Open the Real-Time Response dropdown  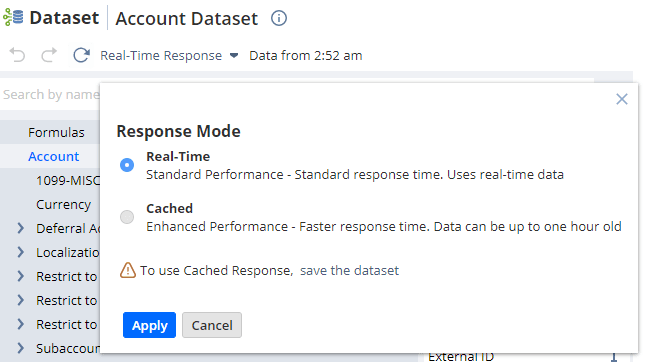point(169,55)
